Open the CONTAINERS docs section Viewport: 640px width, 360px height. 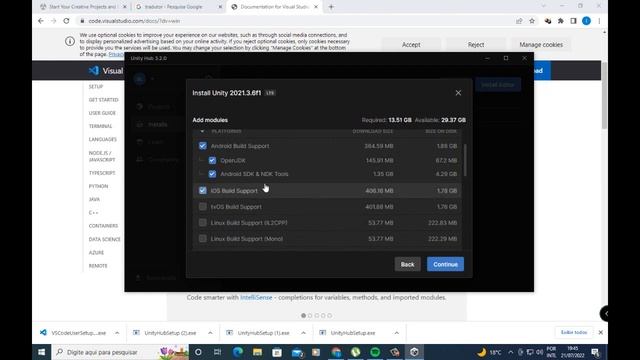click(x=103, y=226)
